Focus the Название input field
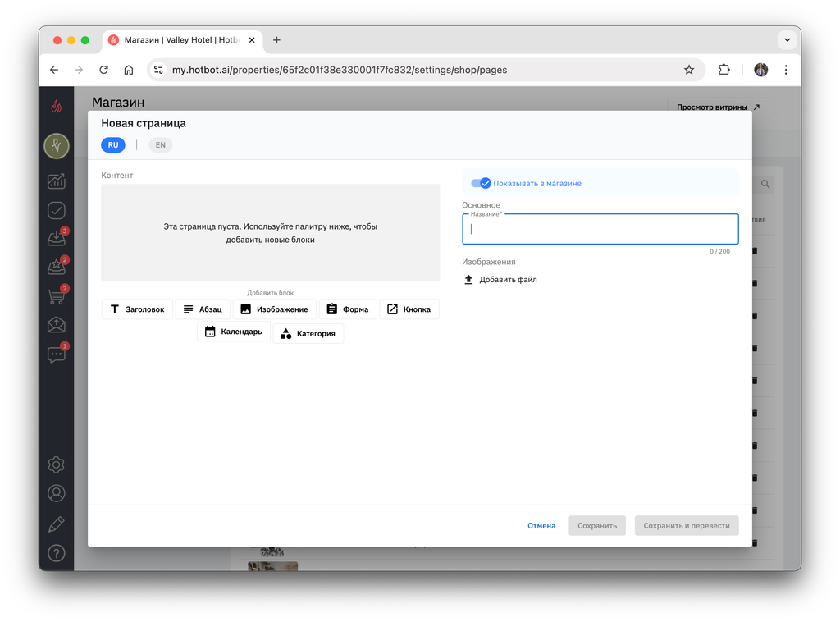The height and width of the screenshot is (622, 840). (x=600, y=229)
